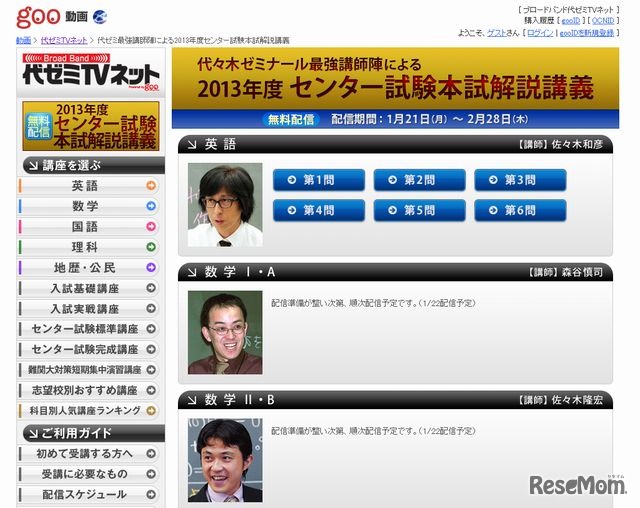Click the ログイン link
The width and height of the screenshot is (640, 508).
pyautogui.click(x=540, y=33)
